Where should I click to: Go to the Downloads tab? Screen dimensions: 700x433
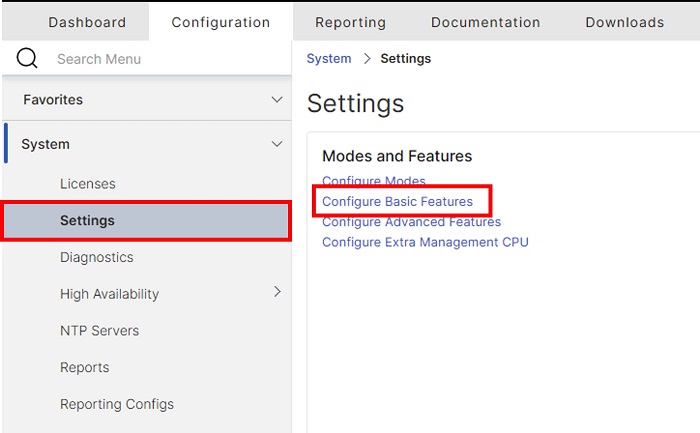(x=625, y=22)
